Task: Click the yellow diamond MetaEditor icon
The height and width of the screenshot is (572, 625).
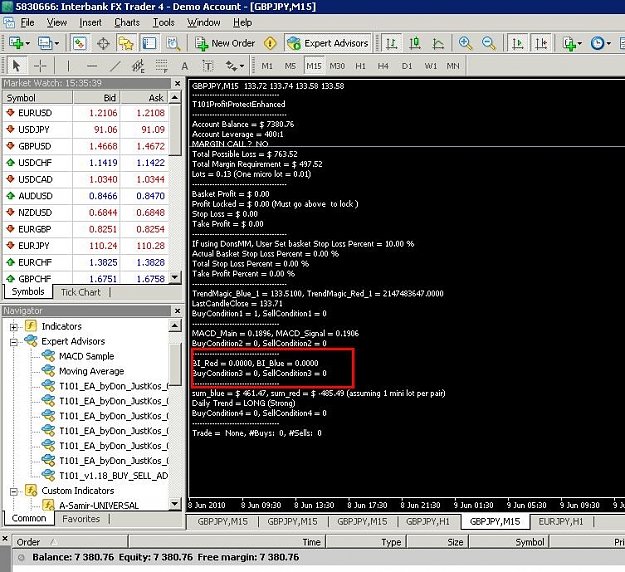Action: click(270, 43)
